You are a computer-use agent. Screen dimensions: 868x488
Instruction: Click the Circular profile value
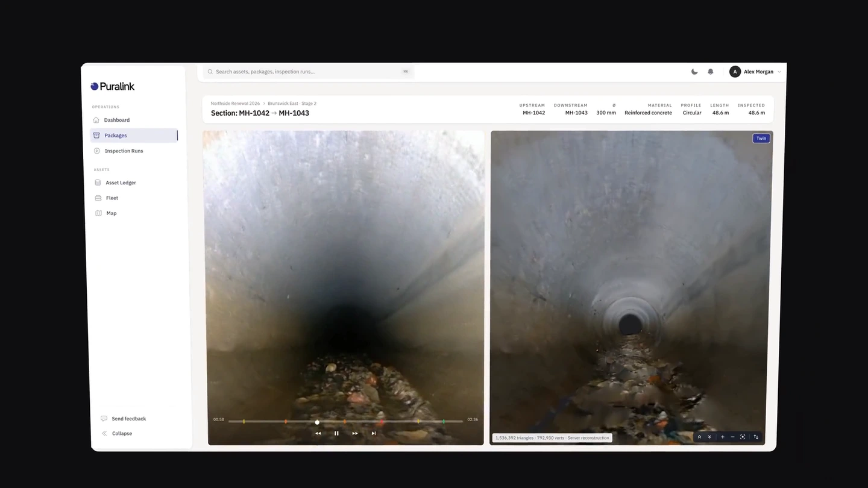click(692, 113)
